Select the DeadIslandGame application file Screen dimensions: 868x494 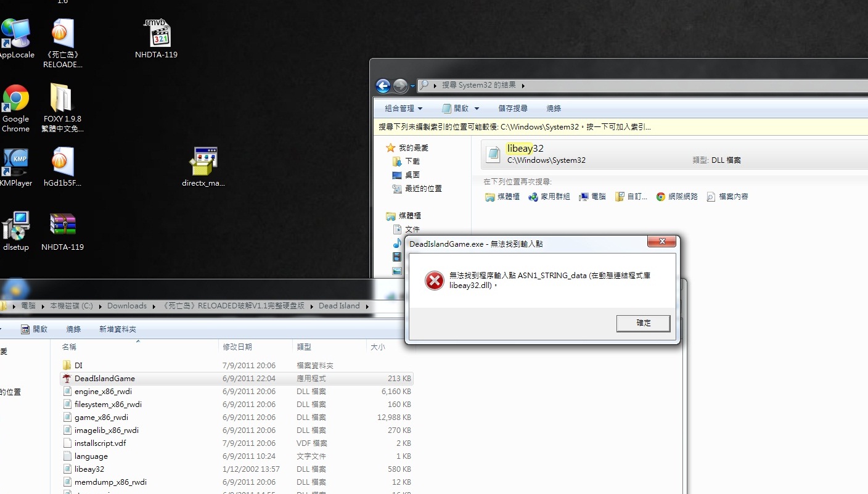coord(104,379)
